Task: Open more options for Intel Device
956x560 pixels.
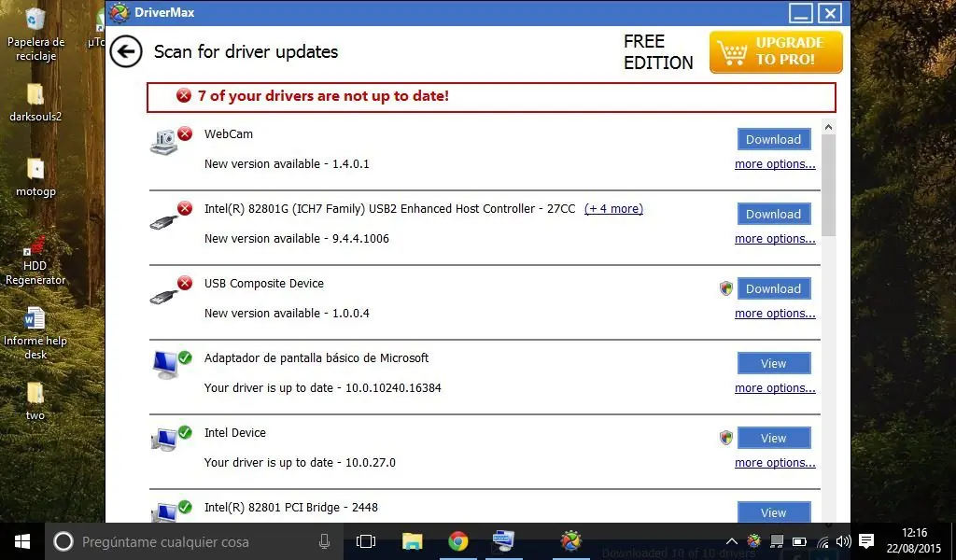Action: click(775, 463)
